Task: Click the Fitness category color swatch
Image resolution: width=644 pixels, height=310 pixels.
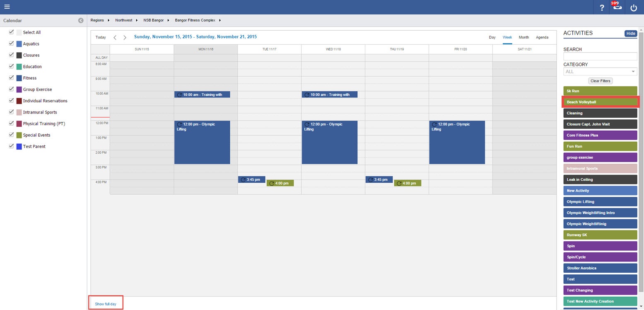Action: click(x=19, y=78)
